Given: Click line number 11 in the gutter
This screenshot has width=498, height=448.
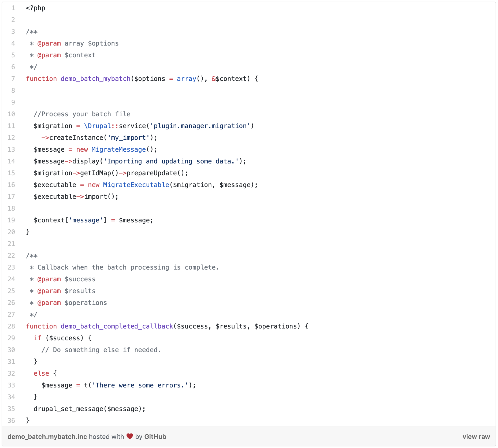Looking at the screenshot, I should click(x=12, y=126).
